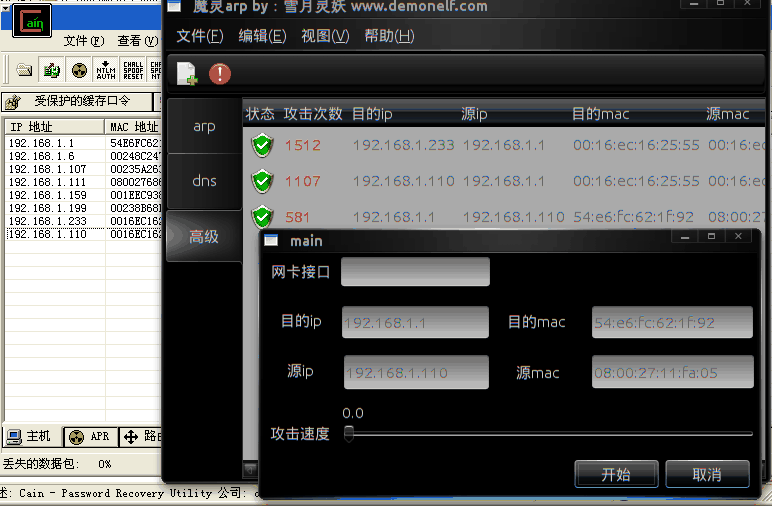This screenshot has width=772, height=506.
Task: Click the 开始 button in main dialog
Action: [616, 474]
